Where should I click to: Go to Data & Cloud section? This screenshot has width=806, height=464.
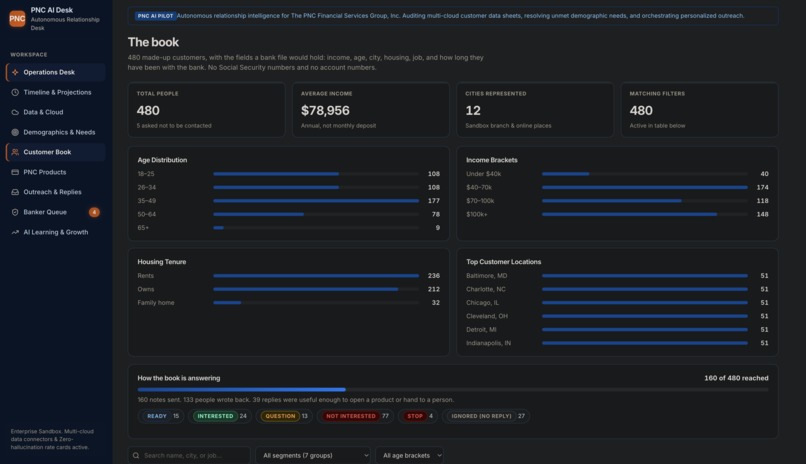(56, 112)
